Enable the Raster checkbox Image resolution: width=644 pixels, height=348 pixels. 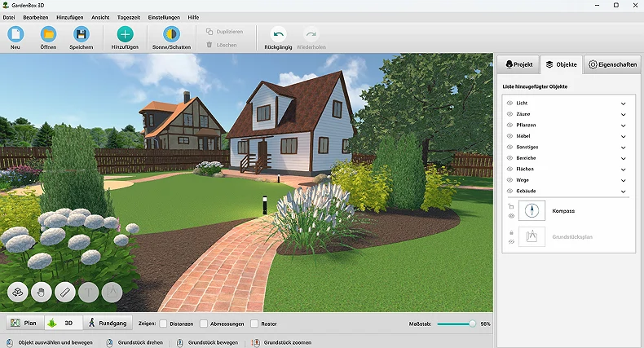click(254, 324)
